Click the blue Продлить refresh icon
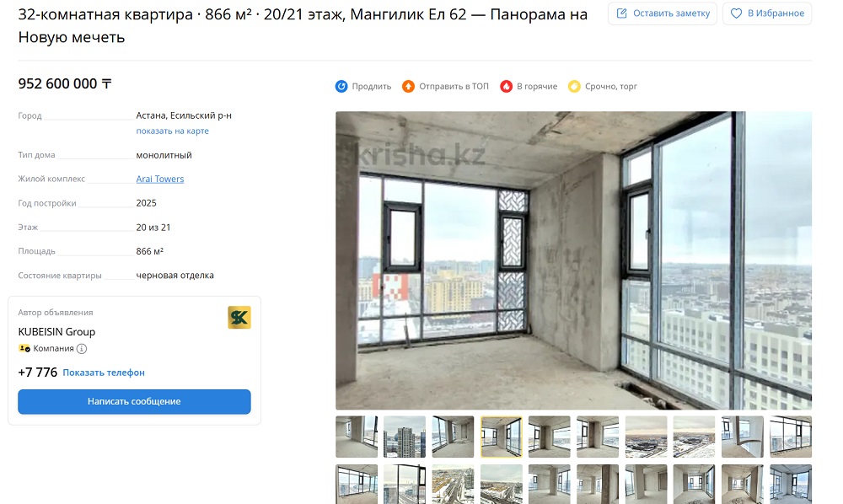The image size is (843, 504). [341, 87]
